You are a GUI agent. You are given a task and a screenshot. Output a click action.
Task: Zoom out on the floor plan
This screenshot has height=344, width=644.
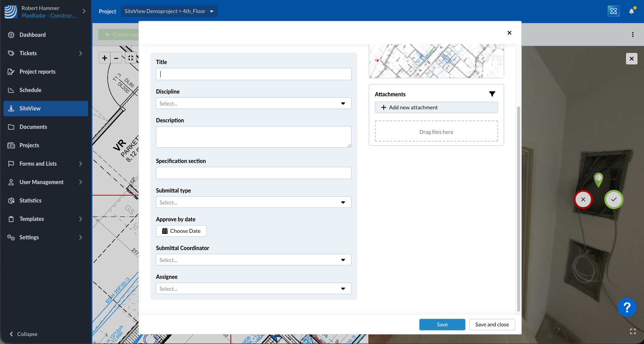[x=116, y=58]
